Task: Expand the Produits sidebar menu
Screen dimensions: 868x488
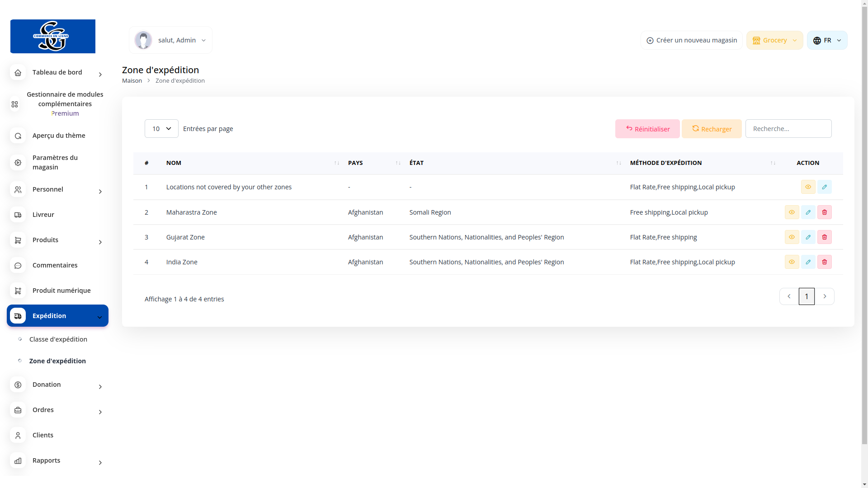Action: pyautogui.click(x=57, y=240)
